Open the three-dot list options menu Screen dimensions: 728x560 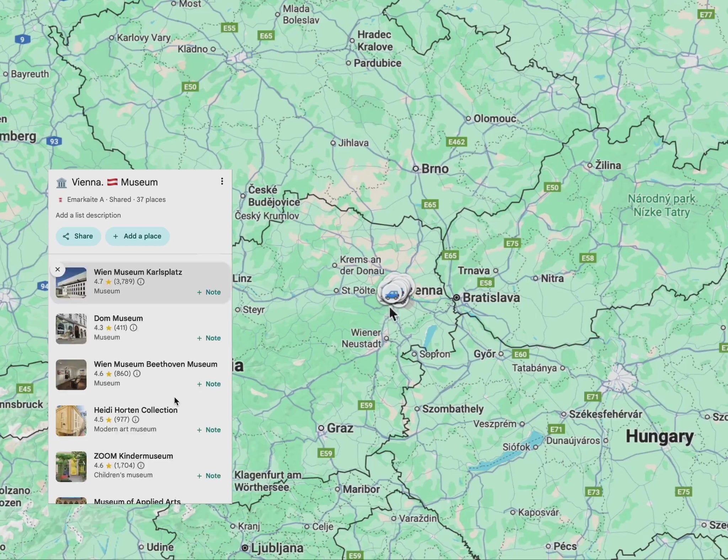[222, 182]
